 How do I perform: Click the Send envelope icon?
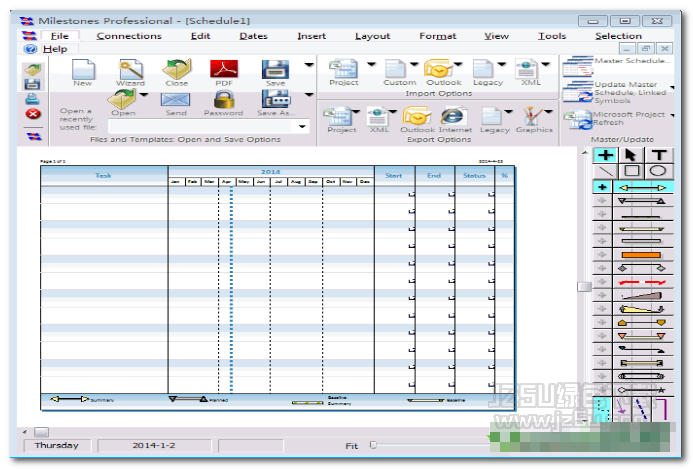pyautogui.click(x=175, y=100)
